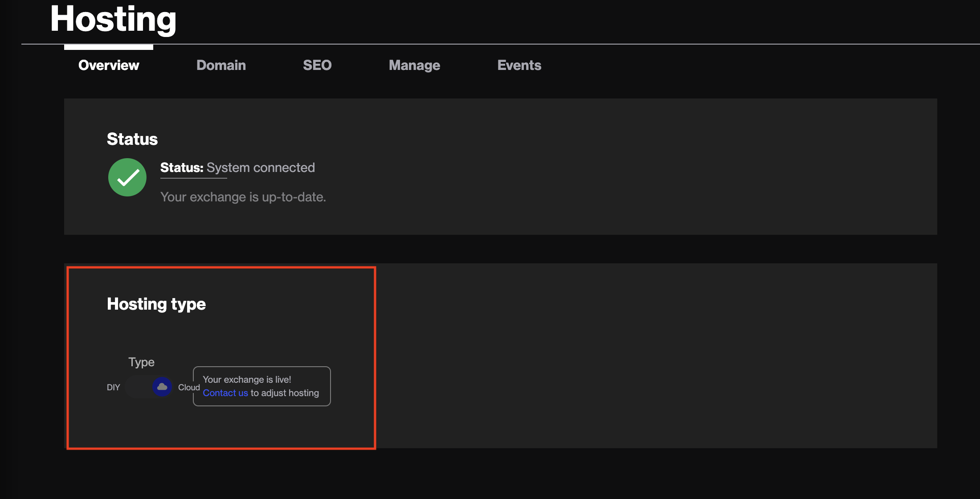Select the DIY hosting label
This screenshot has height=499, width=980.
coord(113,387)
